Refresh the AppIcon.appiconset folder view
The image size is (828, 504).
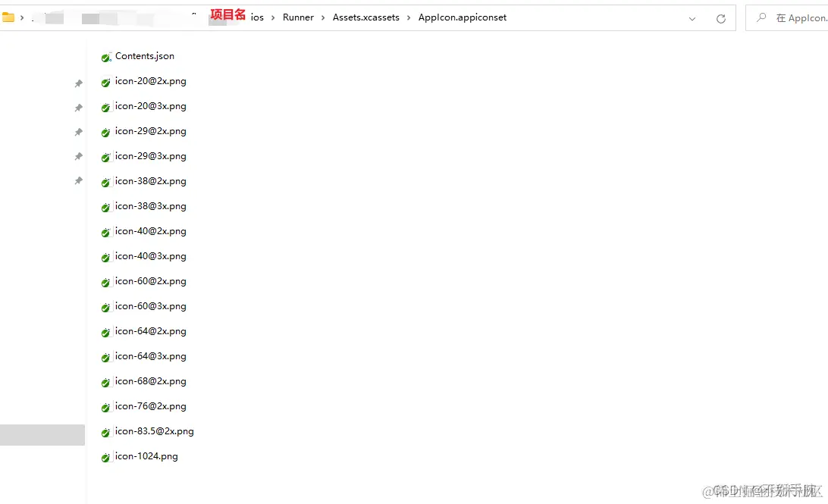tap(721, 19)
